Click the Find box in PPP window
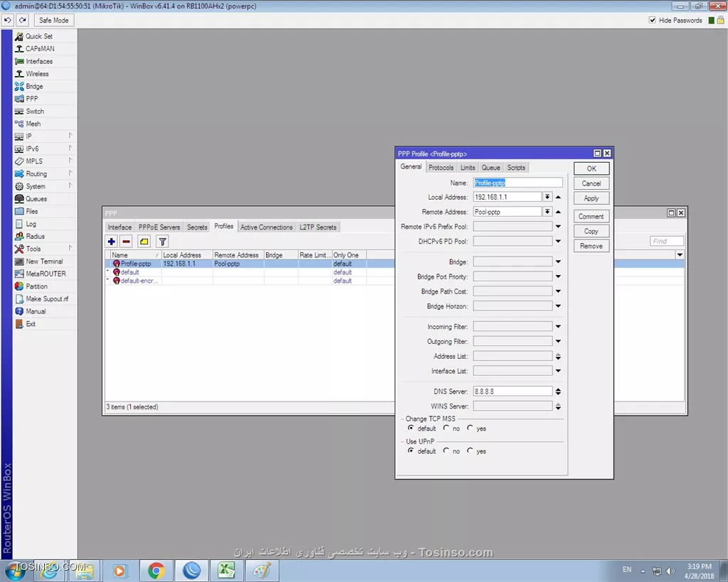This screenshot has width=728, height=582. pos(667,242)
